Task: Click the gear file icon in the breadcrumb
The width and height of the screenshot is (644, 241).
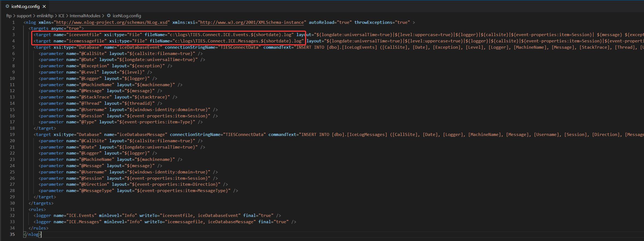Action: pos(109,16)
